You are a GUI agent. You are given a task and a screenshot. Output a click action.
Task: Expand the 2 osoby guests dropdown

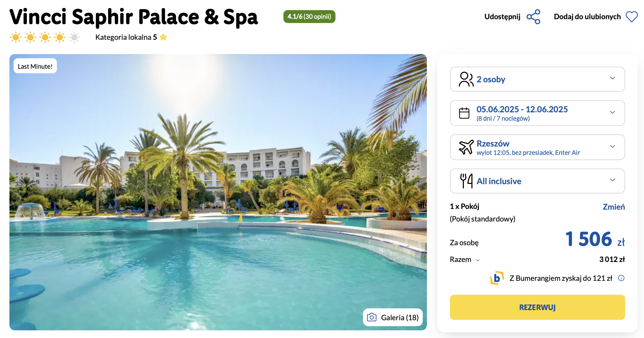[537, 79]
